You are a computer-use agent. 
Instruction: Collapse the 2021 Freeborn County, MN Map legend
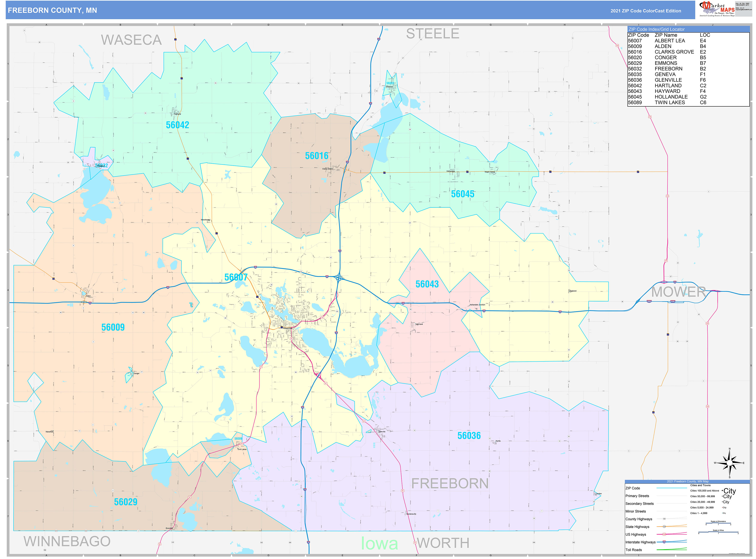tap(688, 482)
